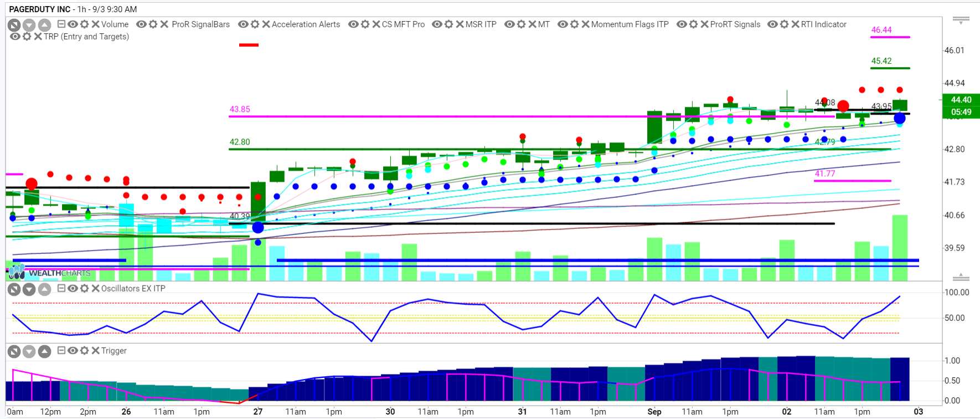Screen dimensions: 980x419
Task: Remove ProR SignalBars indicator with its X
Action: click(164, 24)
